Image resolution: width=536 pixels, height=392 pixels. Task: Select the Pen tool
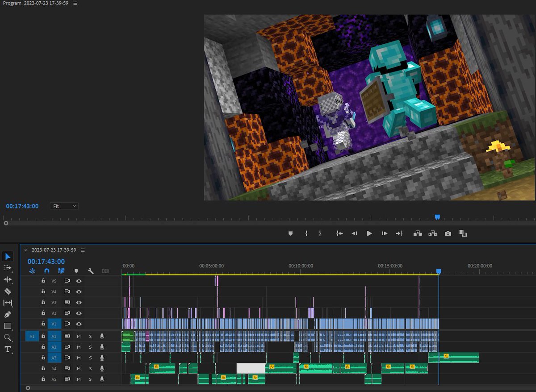pos(8,314)
